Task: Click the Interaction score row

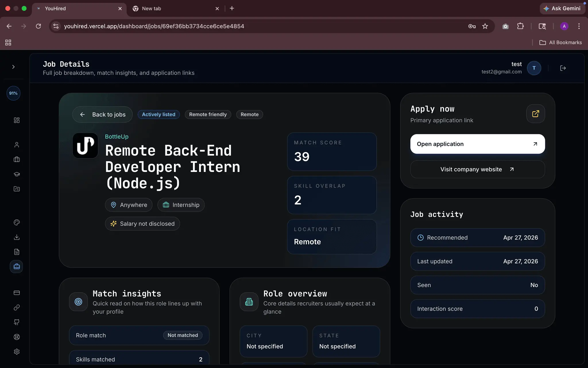Action: tap(477, 309)
